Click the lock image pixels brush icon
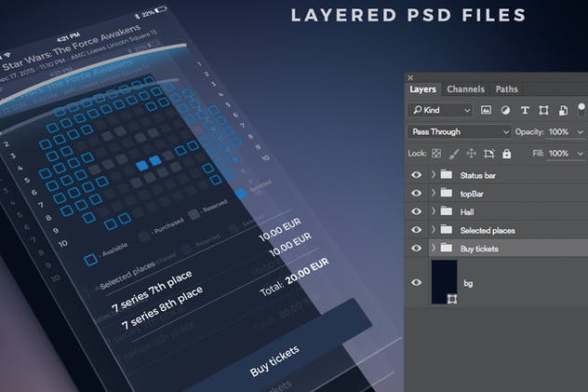Image resolution: width=588 pixels, height=392 pixels. tap(455, 153)
